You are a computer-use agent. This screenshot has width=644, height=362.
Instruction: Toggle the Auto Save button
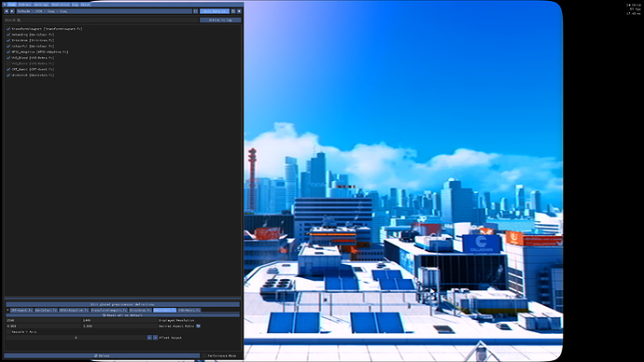(x=215, y=11)
